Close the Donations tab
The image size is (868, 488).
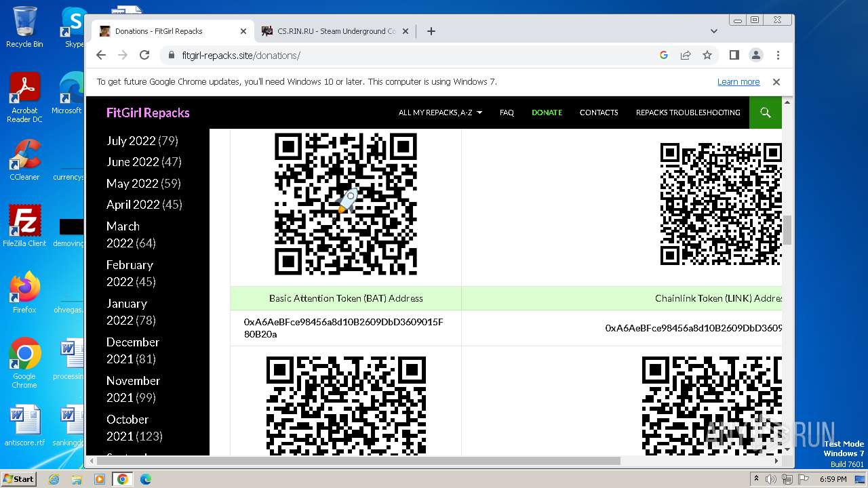(x=243, y=31)
